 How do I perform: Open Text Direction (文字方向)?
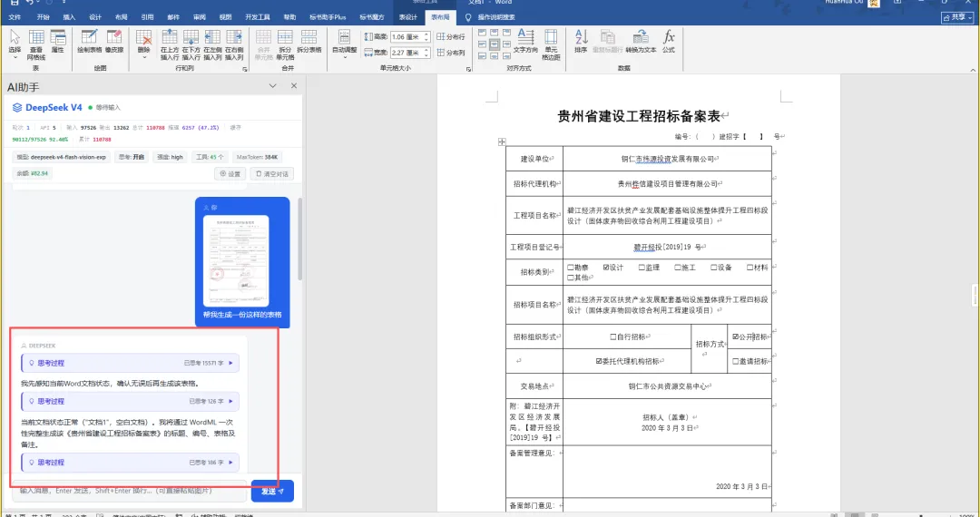pos(525,40)
